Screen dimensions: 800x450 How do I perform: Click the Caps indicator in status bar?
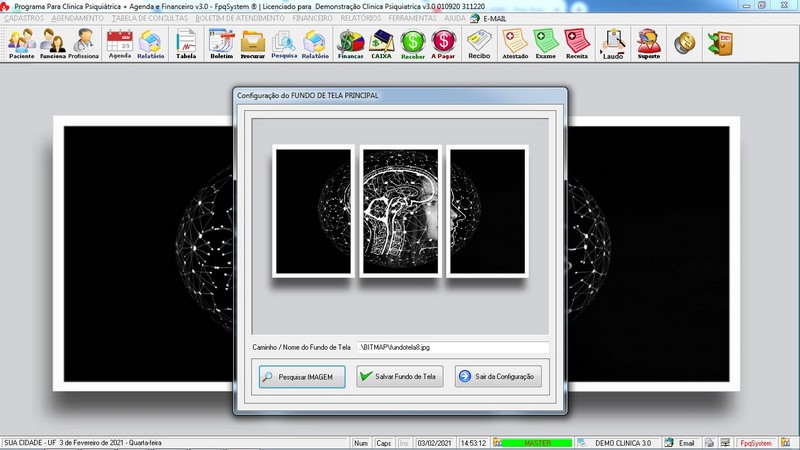click(x=383, y=443)
